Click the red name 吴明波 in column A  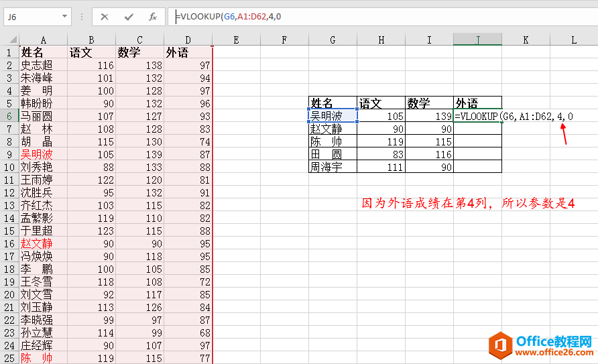click(37, 154)
